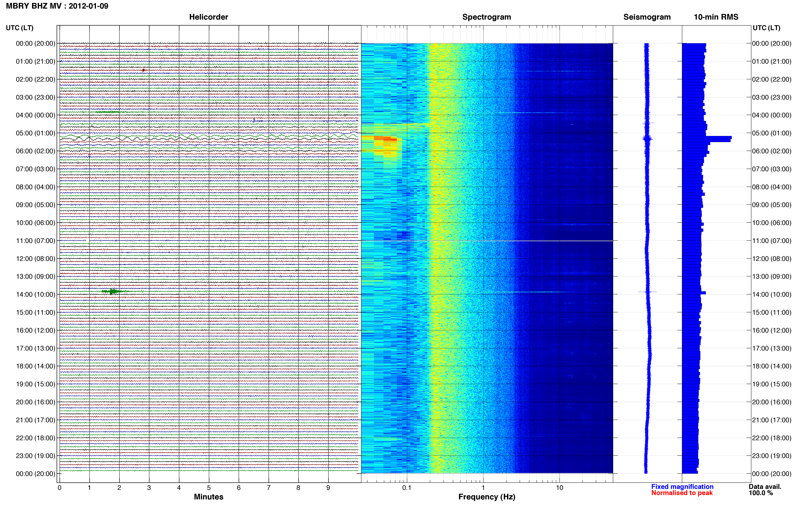Screen dimensions: 812x508
Task: Click the thick green seismic event near 14:00
Action: [113, 291]
